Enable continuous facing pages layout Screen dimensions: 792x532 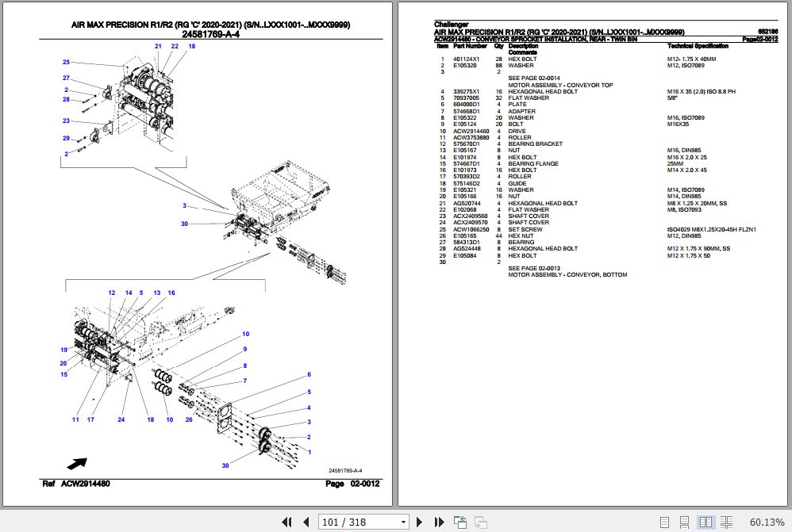pos(725,522)
